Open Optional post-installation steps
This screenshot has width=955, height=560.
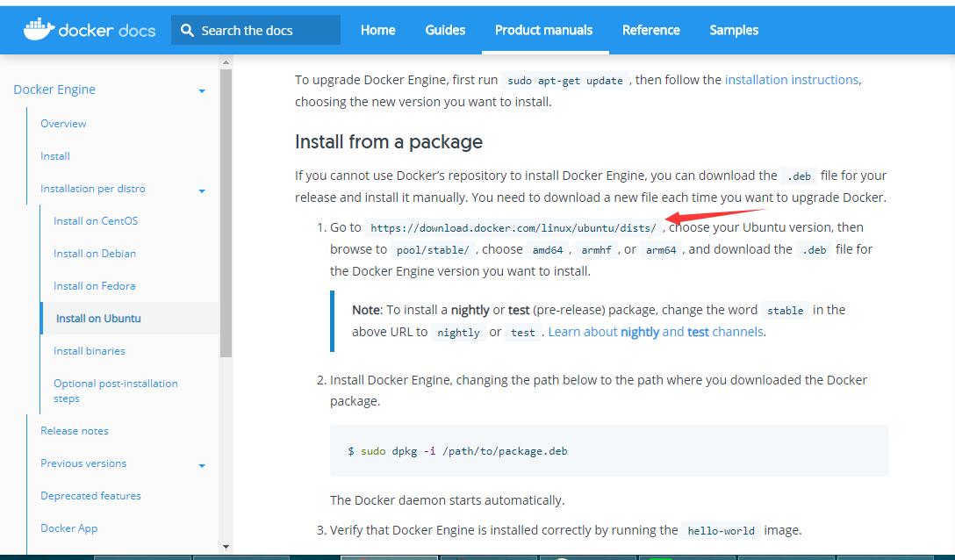(x=116, y=391)
